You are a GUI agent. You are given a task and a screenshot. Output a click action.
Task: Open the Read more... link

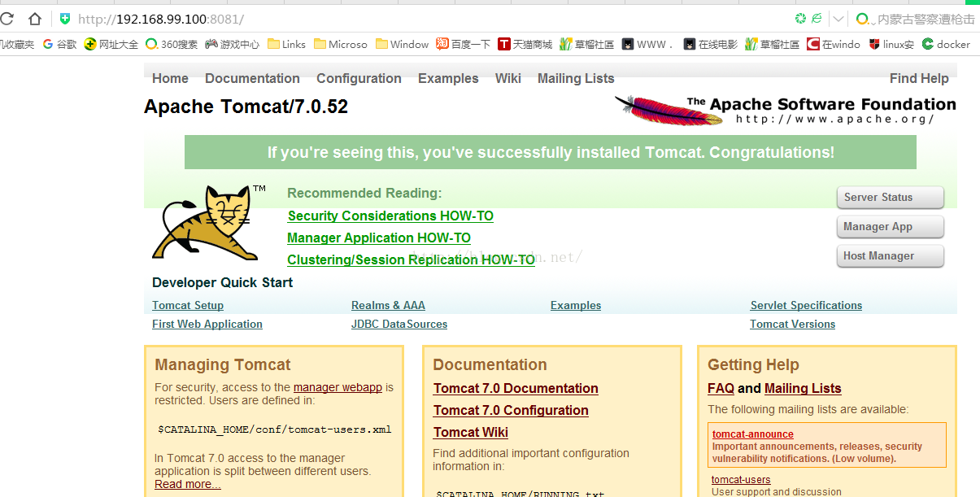point(188,484)
